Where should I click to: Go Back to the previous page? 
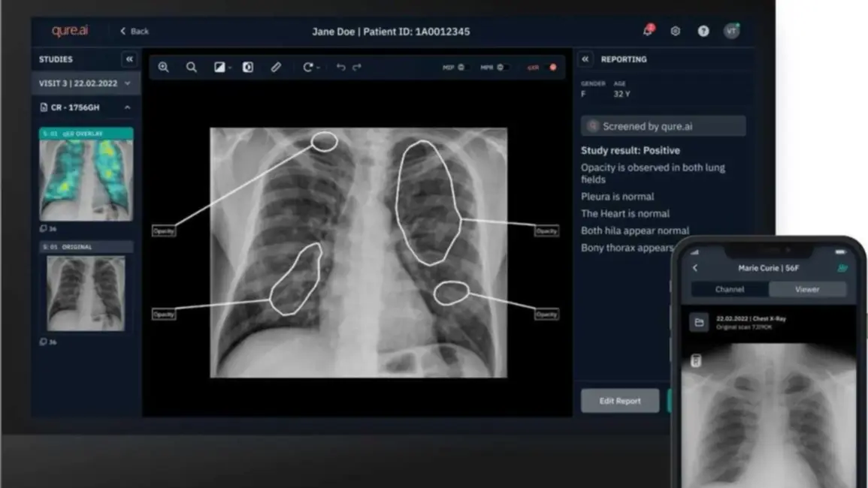[135, 32]
